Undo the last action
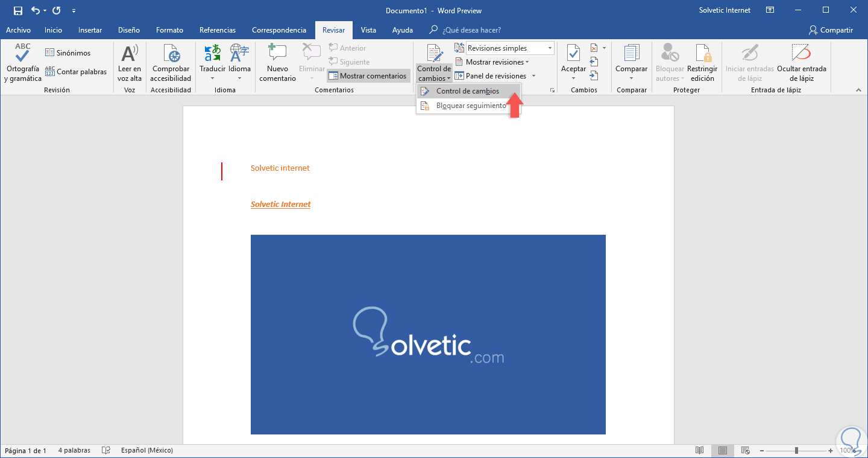The image size is (868, 458). coord(35,10)
